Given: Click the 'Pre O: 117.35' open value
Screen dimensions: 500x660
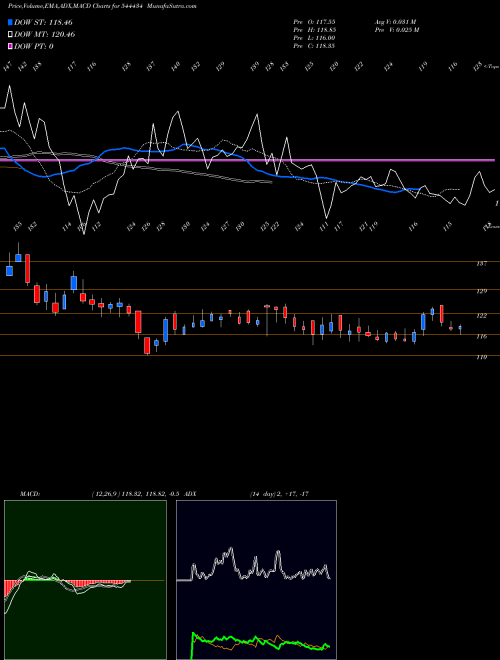Looking at the screenshot, I should [x=314, y=22].
